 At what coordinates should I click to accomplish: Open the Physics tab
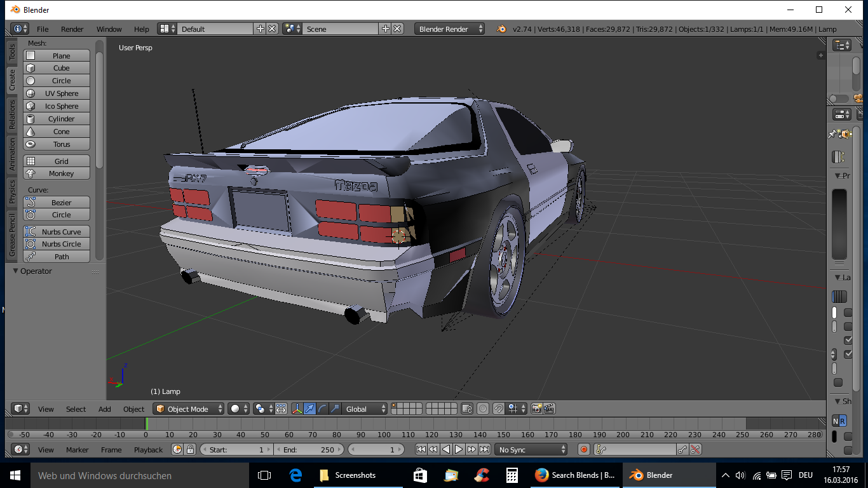[11, 192]
